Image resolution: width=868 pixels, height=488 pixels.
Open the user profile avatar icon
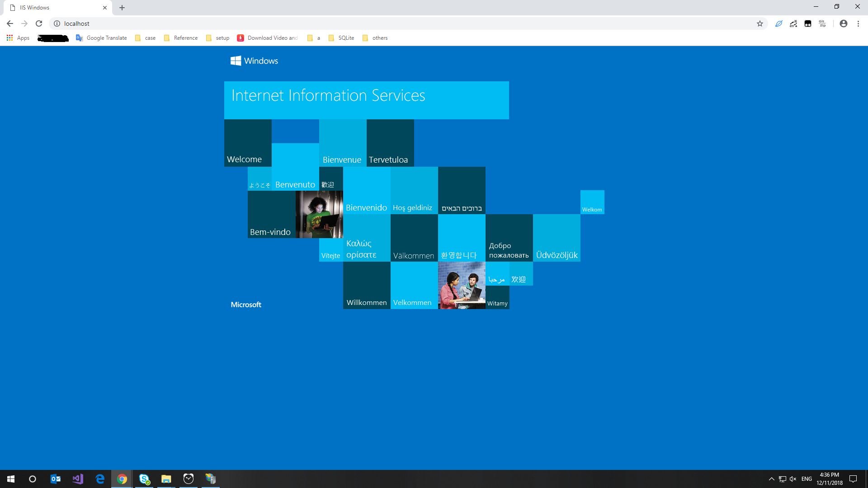(844, 23)
